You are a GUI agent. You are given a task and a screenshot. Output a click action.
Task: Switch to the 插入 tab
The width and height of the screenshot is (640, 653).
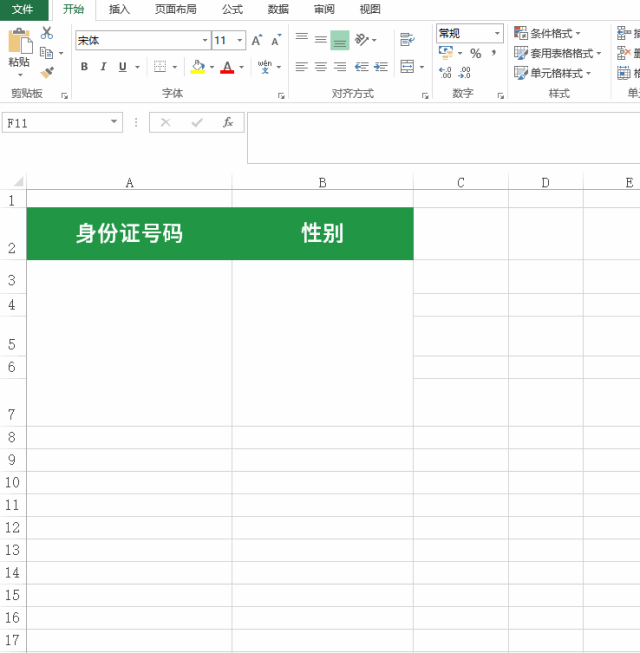(119, 9)
